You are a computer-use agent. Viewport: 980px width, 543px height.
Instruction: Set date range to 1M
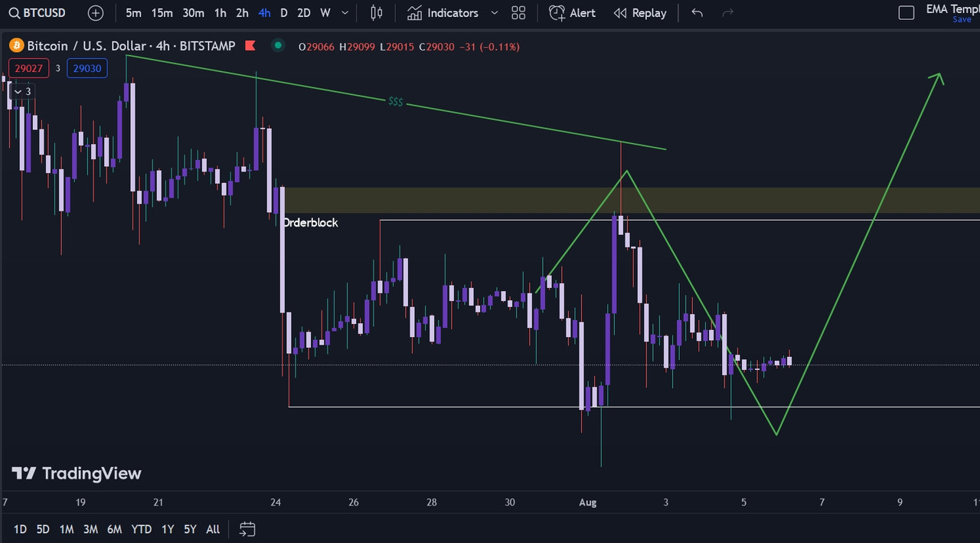(x=67, y=528)
